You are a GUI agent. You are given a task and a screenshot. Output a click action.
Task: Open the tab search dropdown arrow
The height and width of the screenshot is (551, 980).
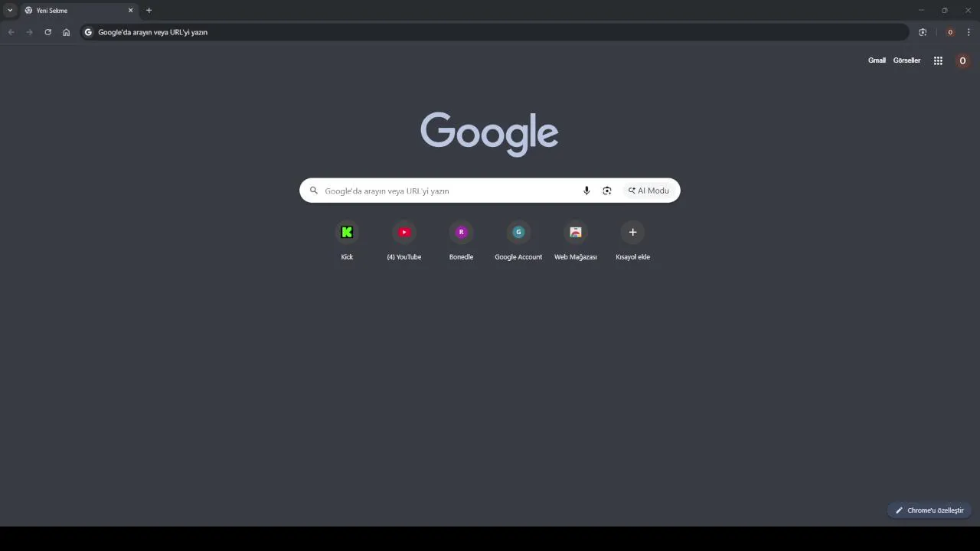(10, 10)
